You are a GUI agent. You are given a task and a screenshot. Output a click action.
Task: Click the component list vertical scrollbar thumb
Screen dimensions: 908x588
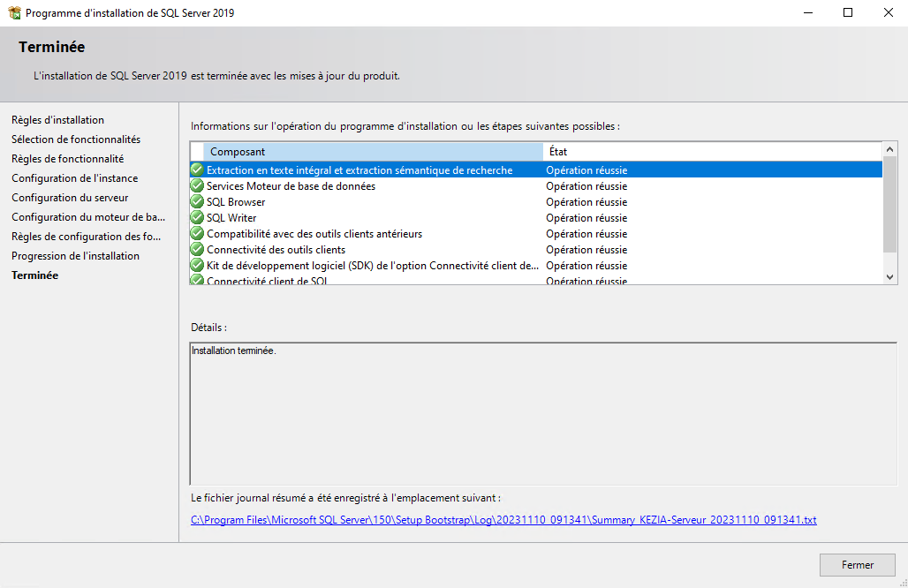click(x=889, y=203)
